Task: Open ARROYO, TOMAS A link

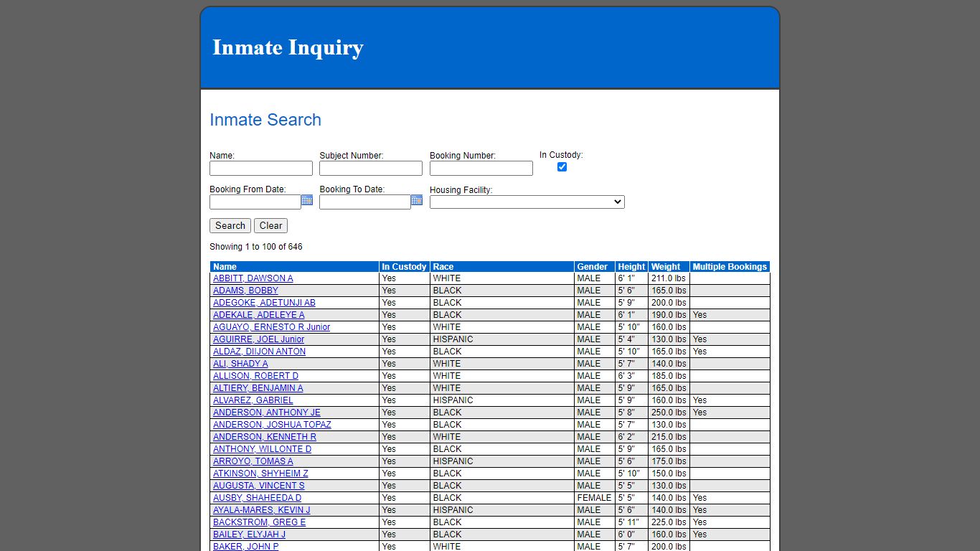Action: tap(253, 461)
